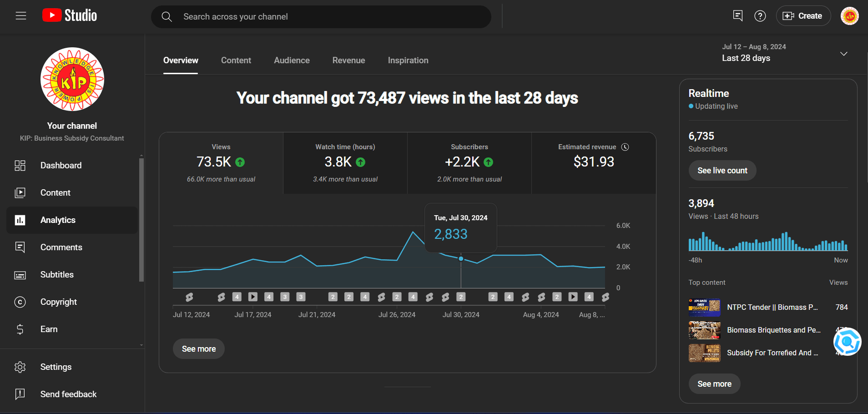Click the Copyright circle-C icon
Image resolution: width=868 pixels, height=414 pixels.
point(20,302)
